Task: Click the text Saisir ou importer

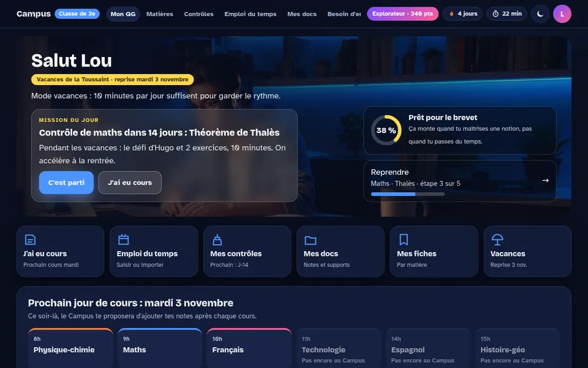Action: [140, 265]
